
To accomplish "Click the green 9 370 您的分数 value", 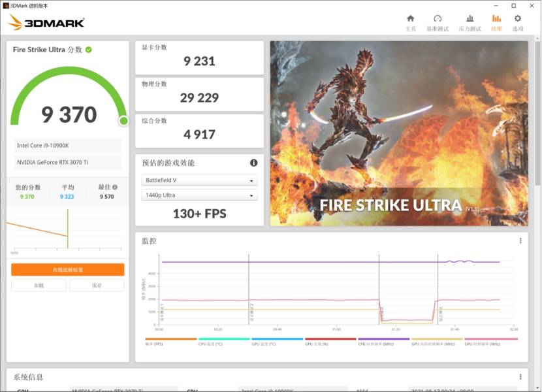I will [x=27, y=197].
